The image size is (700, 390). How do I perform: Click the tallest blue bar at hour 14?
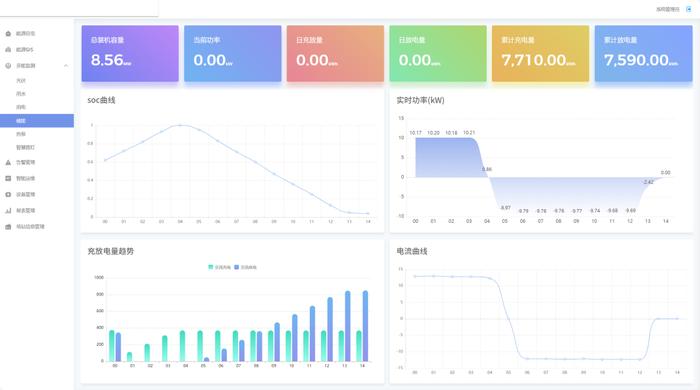(365, 326)
